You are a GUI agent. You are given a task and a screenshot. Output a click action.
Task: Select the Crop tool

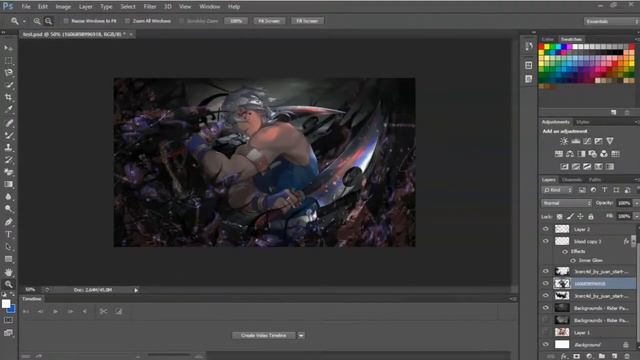point(8,97)
